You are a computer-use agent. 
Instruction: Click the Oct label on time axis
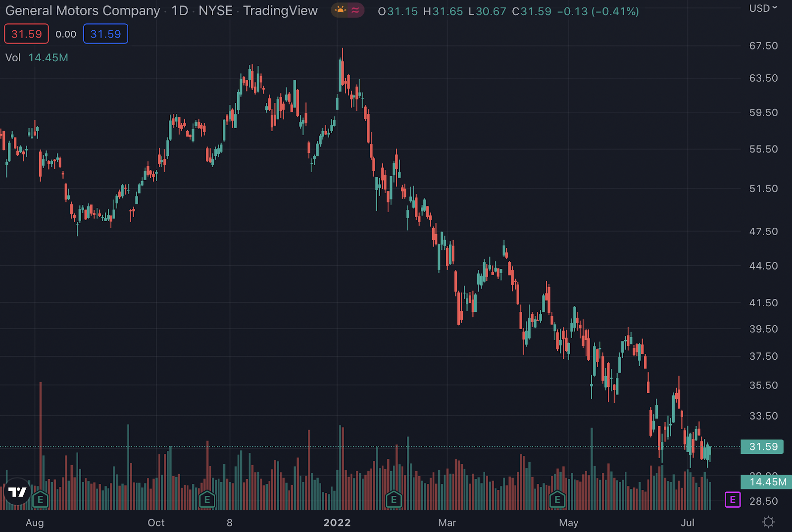pyautogui.click(x=156, y=523)
